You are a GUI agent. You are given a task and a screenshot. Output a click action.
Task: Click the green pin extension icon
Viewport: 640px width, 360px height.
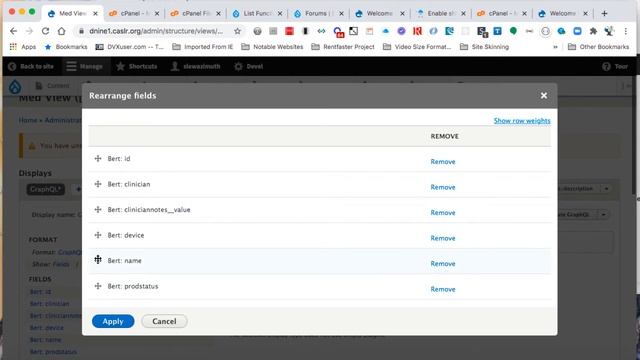(x=513, y=31)
